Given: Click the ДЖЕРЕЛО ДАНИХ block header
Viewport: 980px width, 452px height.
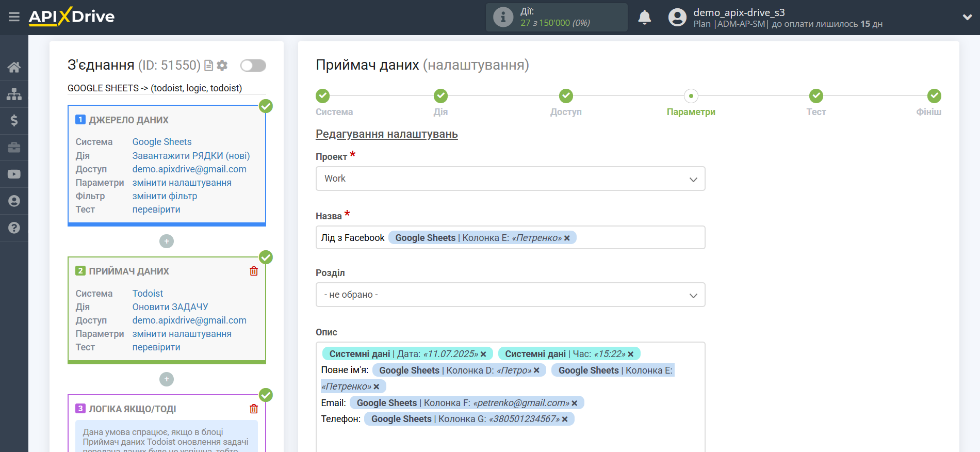Looking at the screenshot, I should (128, 120).
